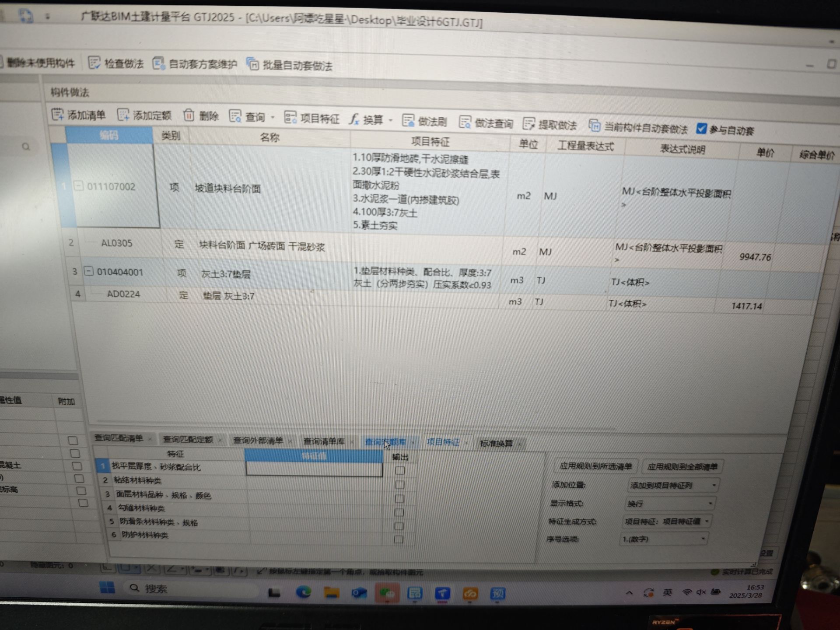This screenshot has width=840, height=630.
Task: Click the 添加清单 toolbar icon
Action: tap(57, 114)
